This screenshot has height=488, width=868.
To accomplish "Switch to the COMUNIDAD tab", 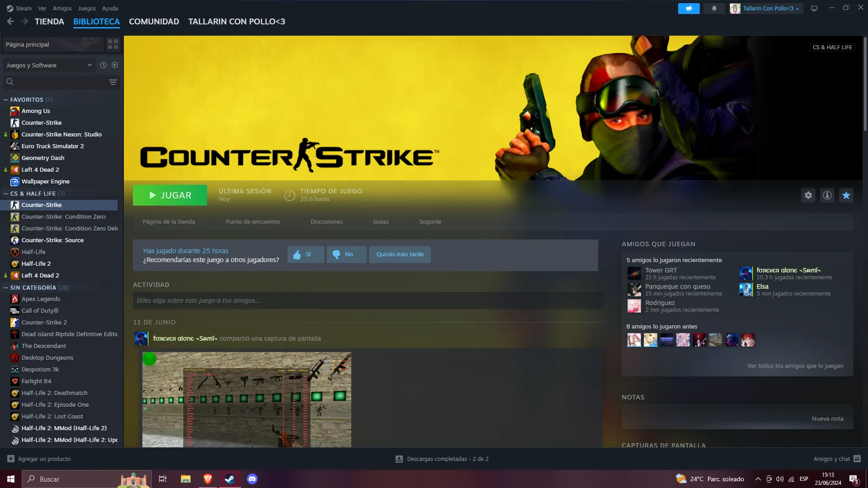I will click(154, 21).
